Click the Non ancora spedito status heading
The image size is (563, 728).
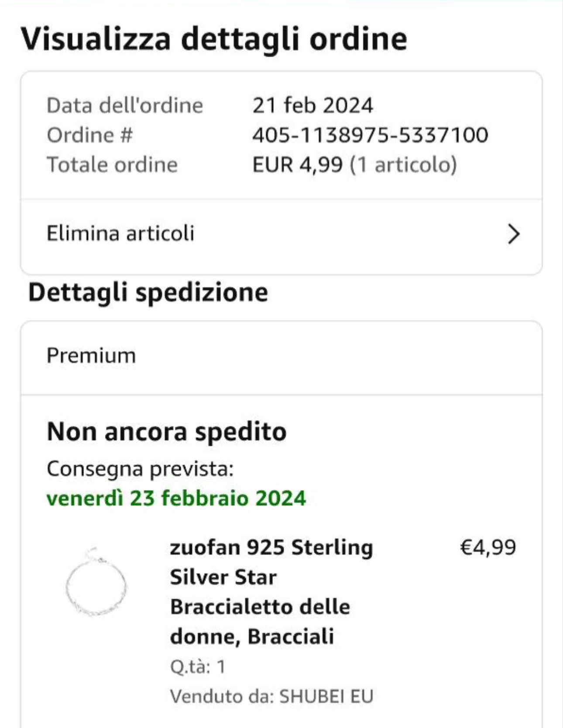pyautogui.click(x=167, y=432)
